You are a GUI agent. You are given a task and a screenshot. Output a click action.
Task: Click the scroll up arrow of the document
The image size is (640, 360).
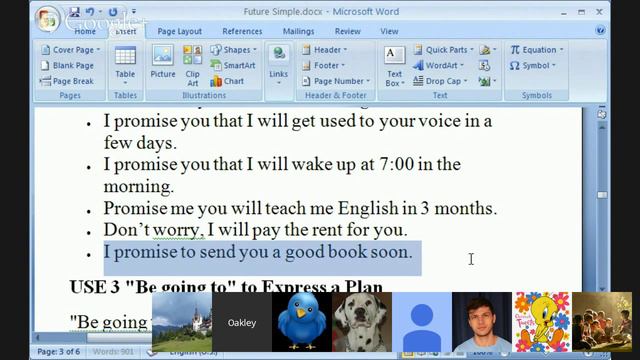tap(602, 127)
